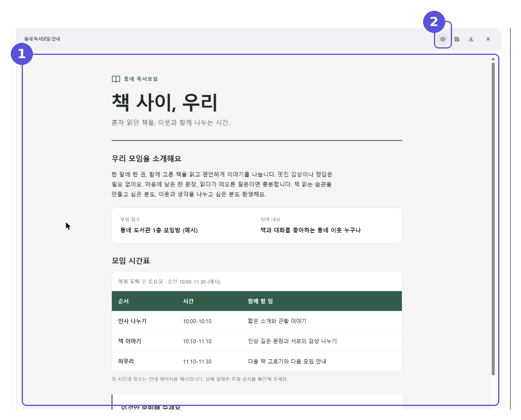
Task: Click the footnote 위 시간과 장소는 안내 페이지용 예시입니다
Action: click(x=200, y=379)
